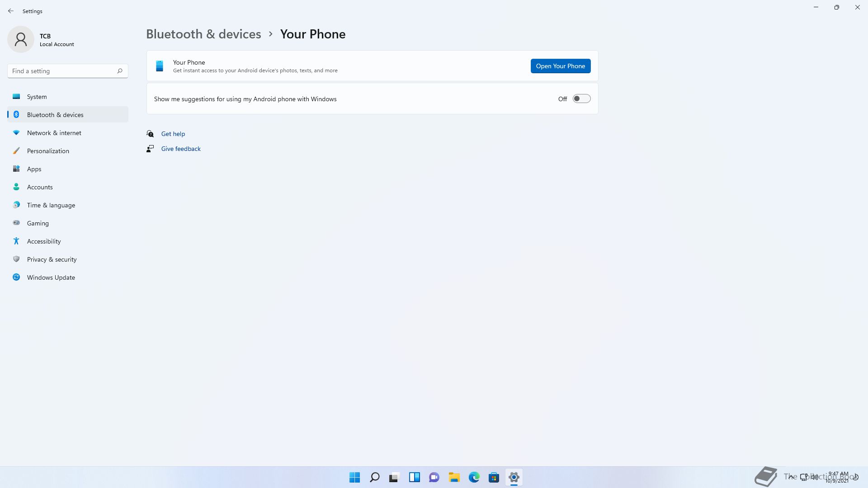Open Accessibility settings category
Screen dimensions: 868x488
click(68, 241)
